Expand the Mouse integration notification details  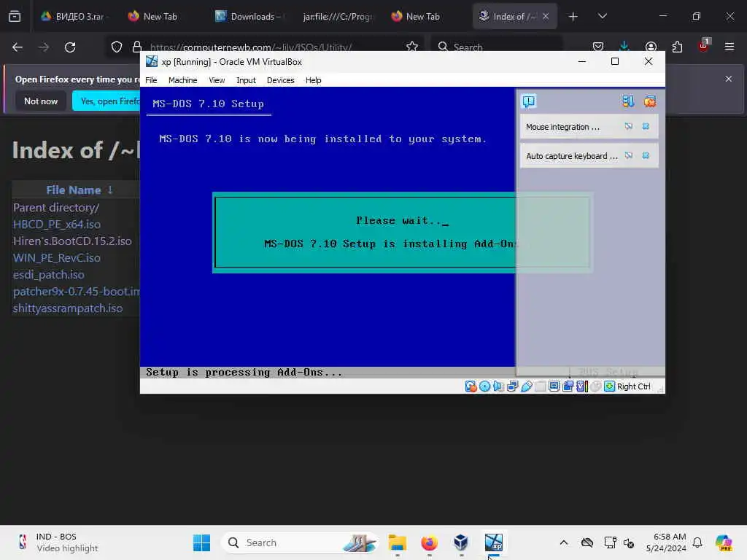(x=562, y=127)
